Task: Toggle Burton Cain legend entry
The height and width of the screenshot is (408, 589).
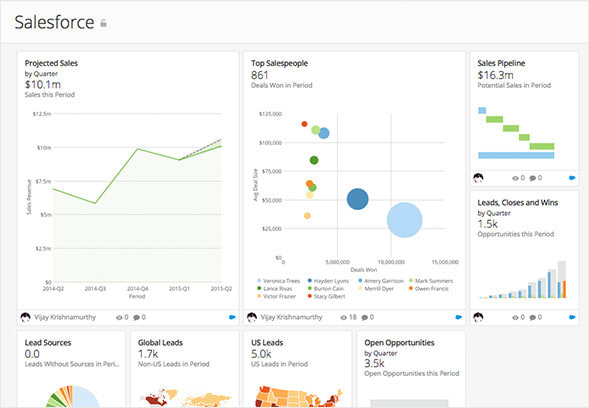Action: 325,289
